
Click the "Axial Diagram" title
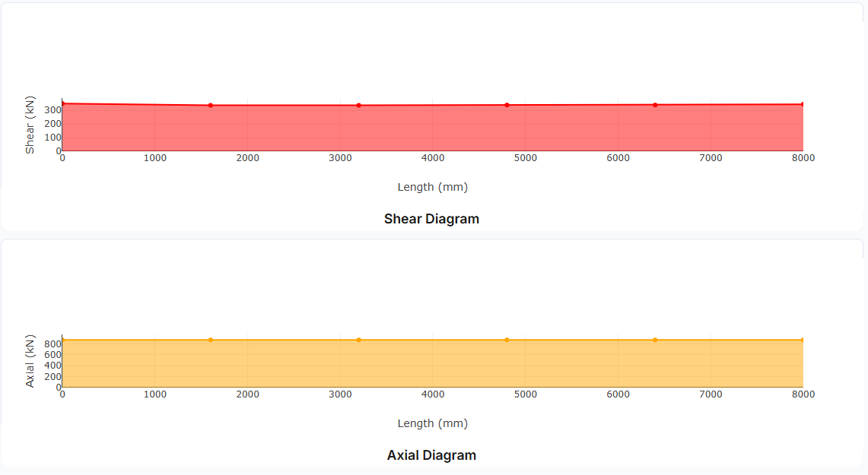(x=431, y=455)
